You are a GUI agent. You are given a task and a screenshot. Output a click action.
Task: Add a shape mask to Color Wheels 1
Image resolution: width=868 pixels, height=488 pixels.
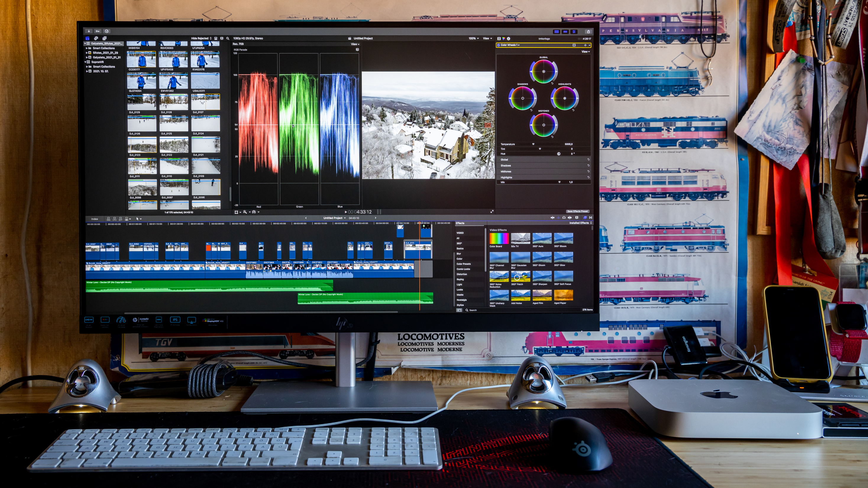point(574,45)
